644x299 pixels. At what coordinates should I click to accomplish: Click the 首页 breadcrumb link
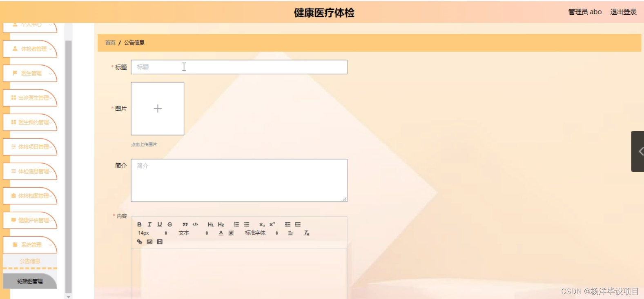(110, 42)
